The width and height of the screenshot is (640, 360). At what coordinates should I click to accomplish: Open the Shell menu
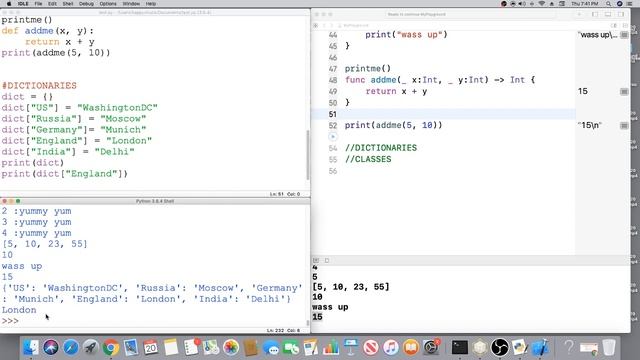[68, 4]
